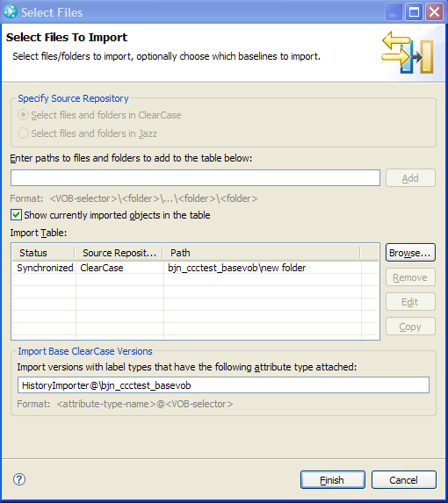
Task: Click the attribute type HistoryImporter text field
Action: 223,385
